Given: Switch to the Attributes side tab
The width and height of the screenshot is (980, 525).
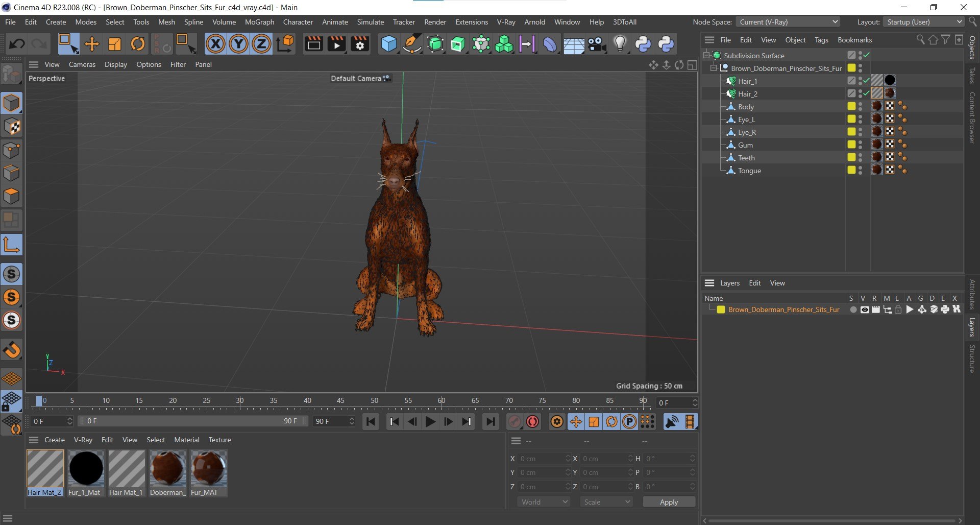Looking at the screenshot, I should click(972, 294).
